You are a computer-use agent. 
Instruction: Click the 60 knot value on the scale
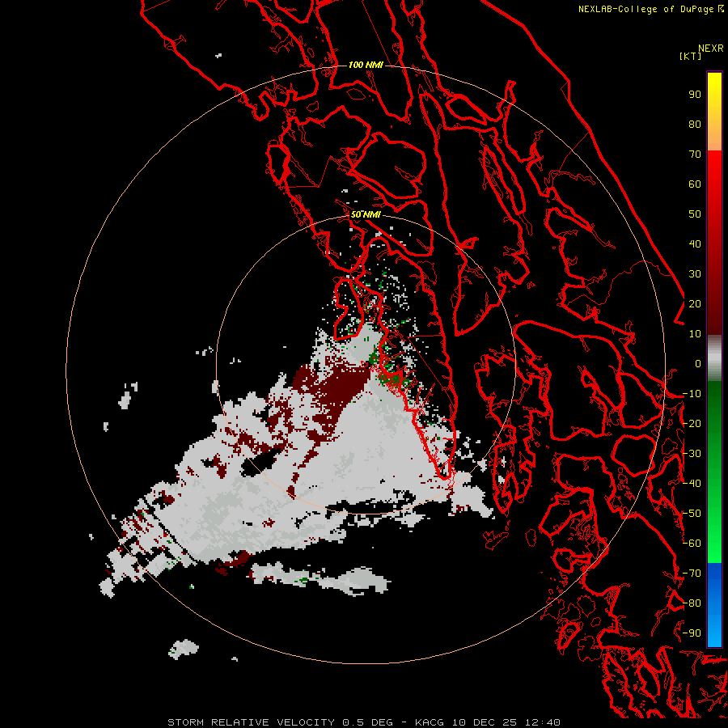(695, 184)
